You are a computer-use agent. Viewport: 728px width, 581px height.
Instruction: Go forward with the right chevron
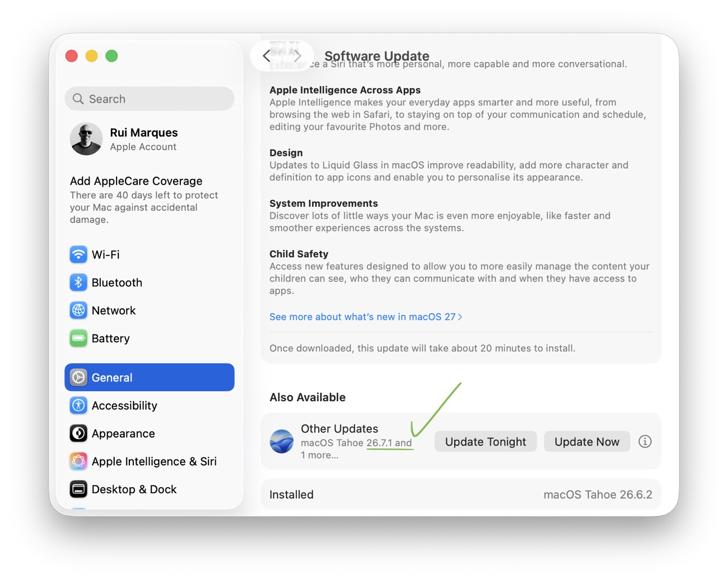click(297, 55)
